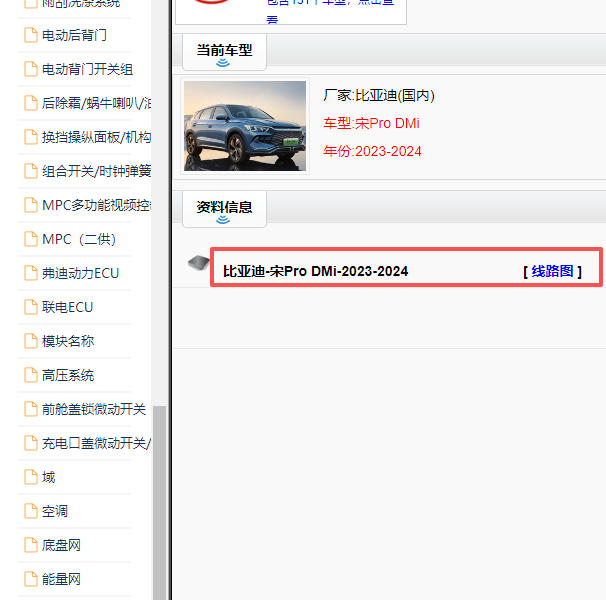The height and width of the screenshot is (600, 606).
Task: Click the 比亚迪-宋Pro DMi-2023-2024 title
Action: point(315,271)
